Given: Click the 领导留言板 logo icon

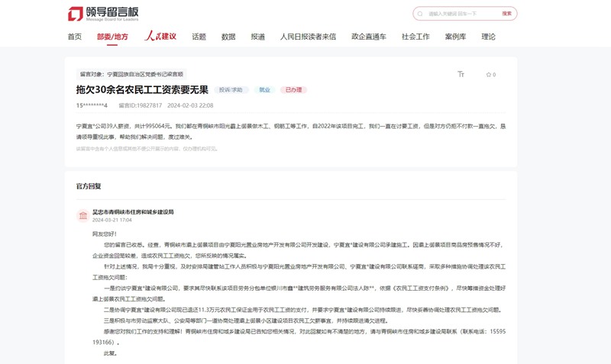Looking at the screenshot, I should pyautogui.click(x=76, y=14).
